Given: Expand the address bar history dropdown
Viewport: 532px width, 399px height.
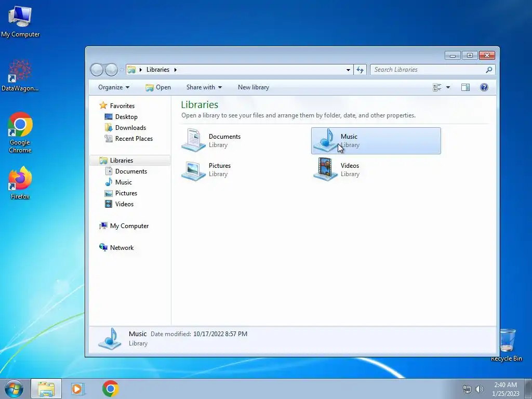Looking at the screenshot, I should click(x=348, y=70).
